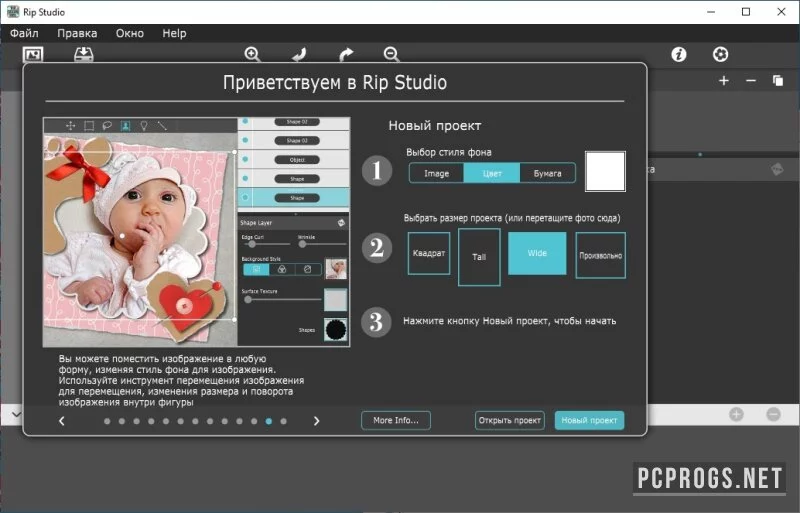
Task: Select the Бумага background style
Action: [547, 173]
